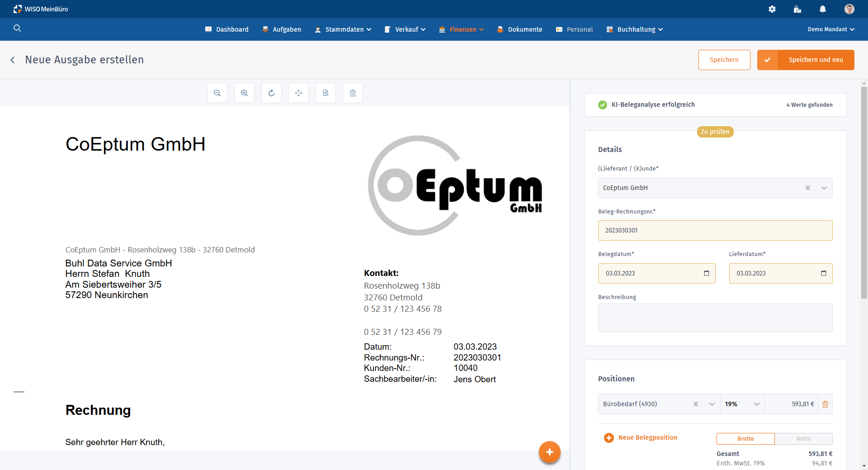Screen dimensions: 868x470
Task: Zoom out of the receipt document
Action: point(217,93)
